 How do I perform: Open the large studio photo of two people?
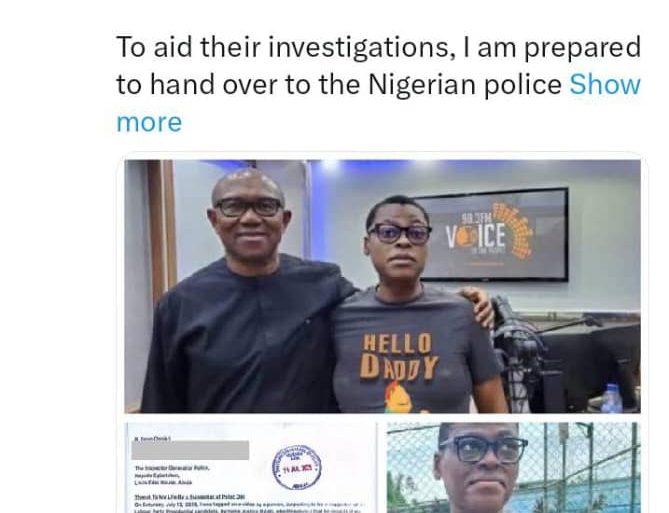click(x=382, y=286)
